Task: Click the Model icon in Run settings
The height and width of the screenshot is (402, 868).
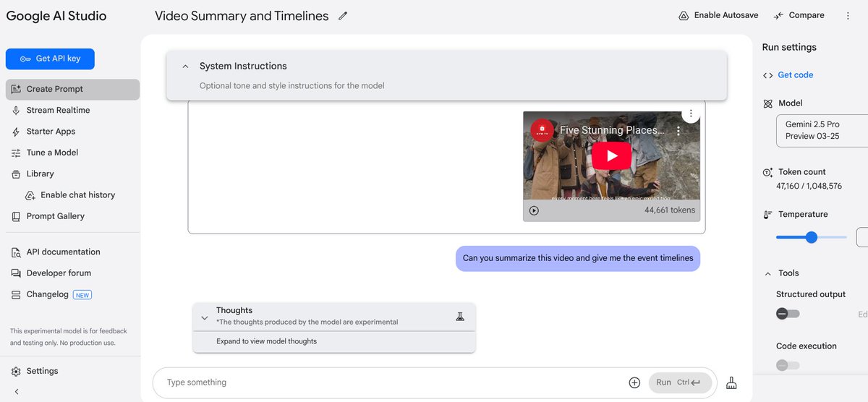Action: (768, 104)
